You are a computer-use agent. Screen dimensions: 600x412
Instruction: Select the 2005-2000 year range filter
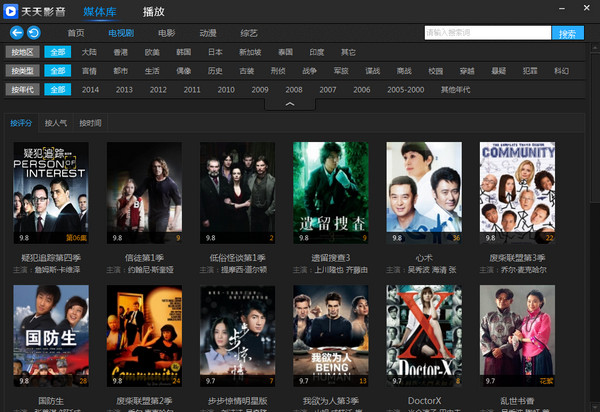click(x=406, y=90)
